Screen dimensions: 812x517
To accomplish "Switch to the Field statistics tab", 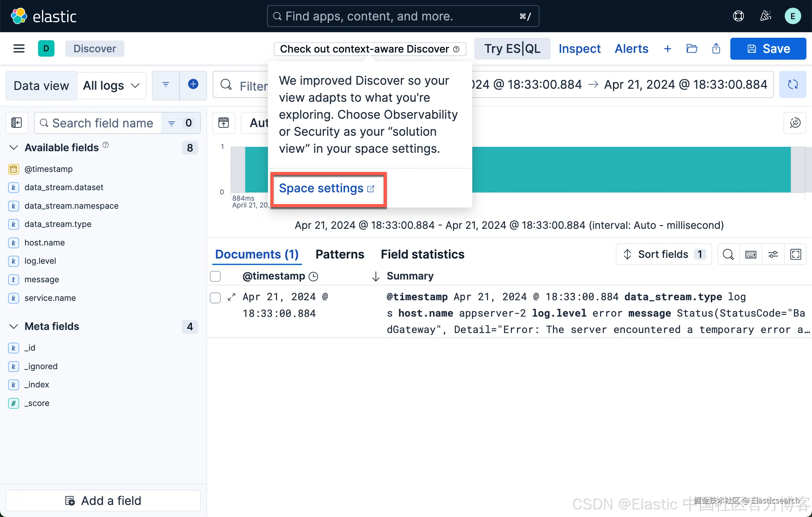I will pos(422,254).
